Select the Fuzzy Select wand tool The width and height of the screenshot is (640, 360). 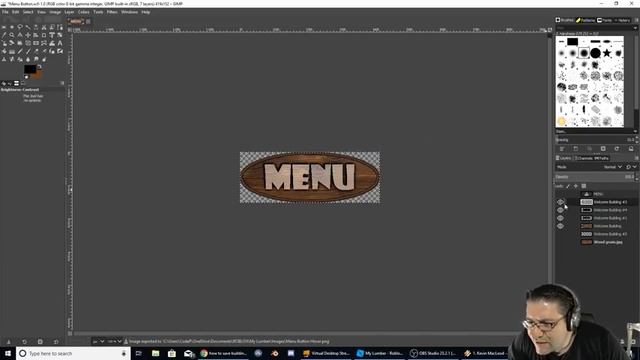point(28,27)
